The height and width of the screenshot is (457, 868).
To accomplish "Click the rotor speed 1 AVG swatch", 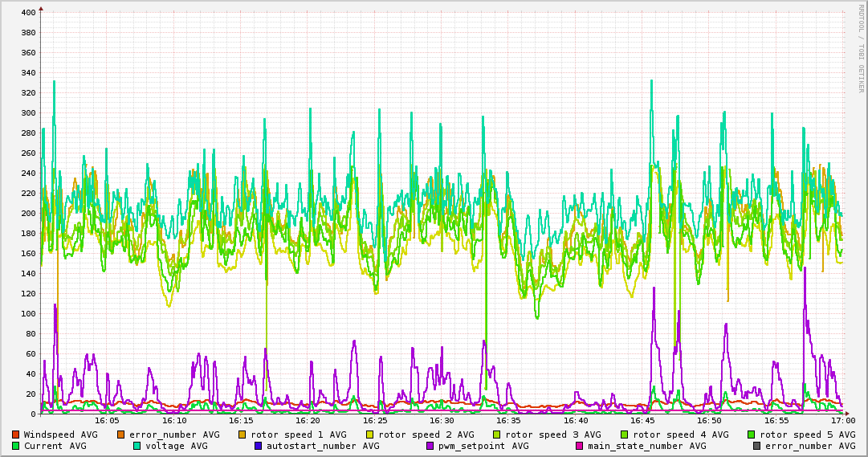I will pos(243,435).
